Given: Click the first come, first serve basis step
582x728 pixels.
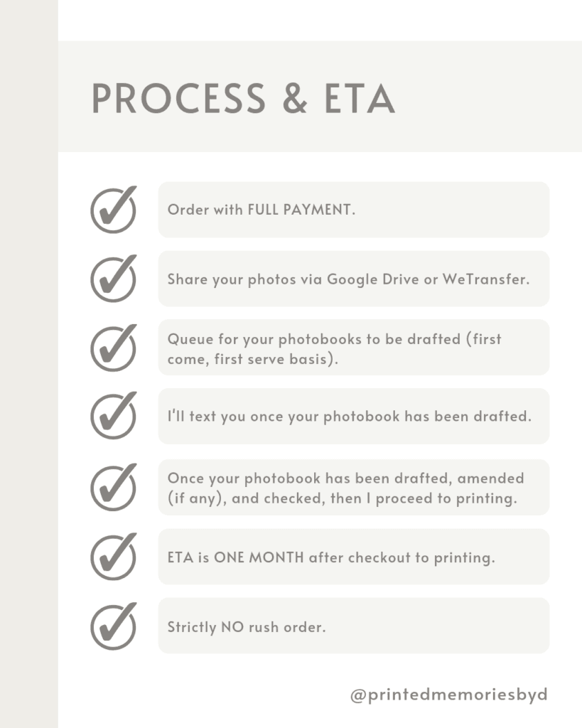Looking at the screenshot, I should point(353,348).
